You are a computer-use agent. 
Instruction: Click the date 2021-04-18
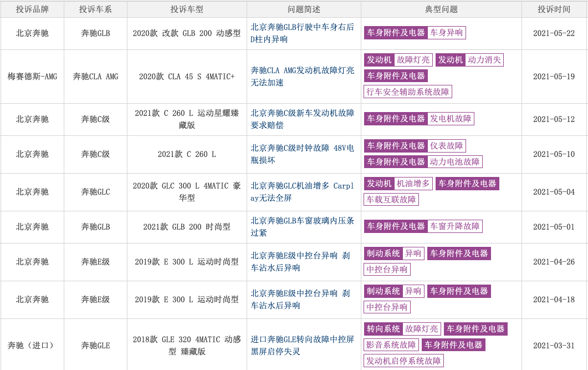coord(554,300)
